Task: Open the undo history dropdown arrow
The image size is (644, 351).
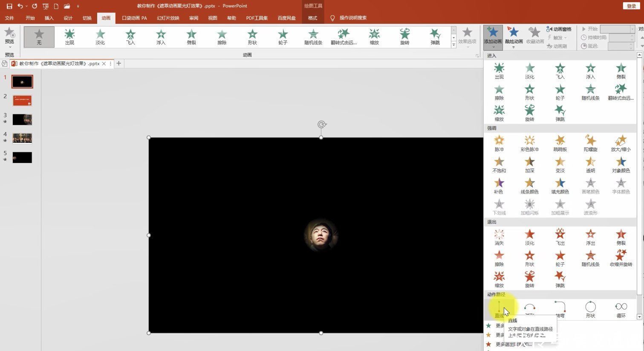Action: pyautogui.click(x=26, y=6)
